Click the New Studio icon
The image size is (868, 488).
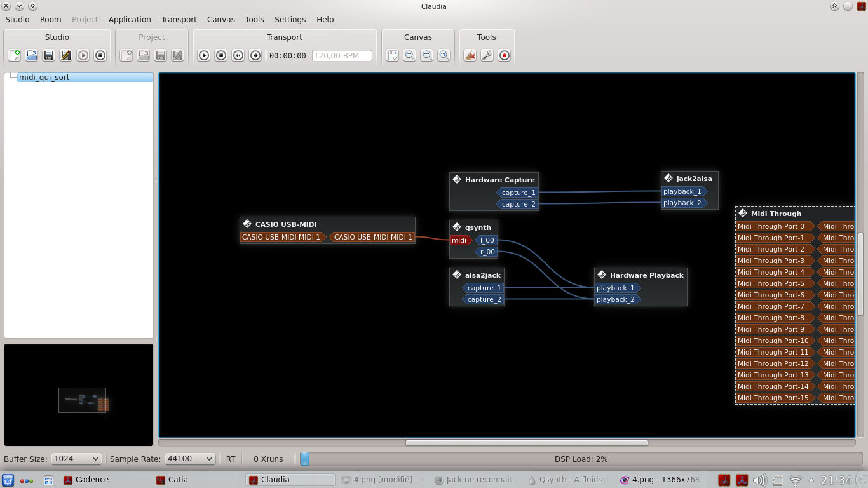(14, 55)
